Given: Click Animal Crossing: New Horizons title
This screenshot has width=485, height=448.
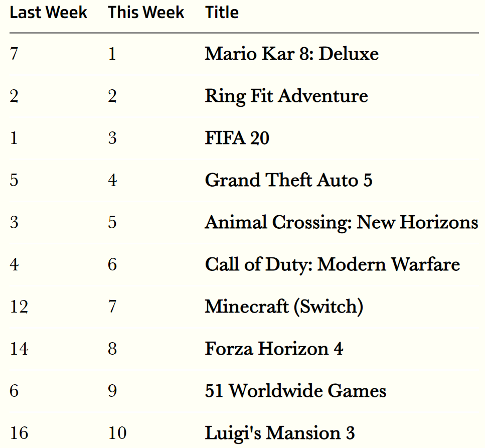Looking at the screenshot, I should pyautogui.click(x=342, y=223).
